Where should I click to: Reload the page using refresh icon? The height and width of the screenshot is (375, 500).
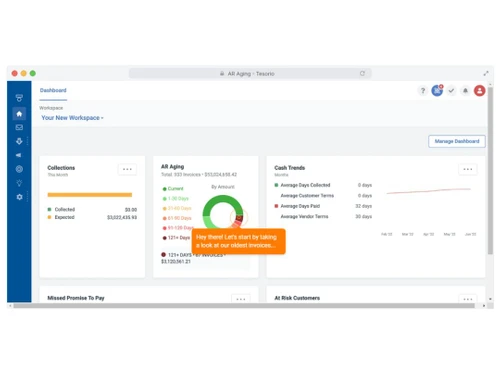pos(362,73)
